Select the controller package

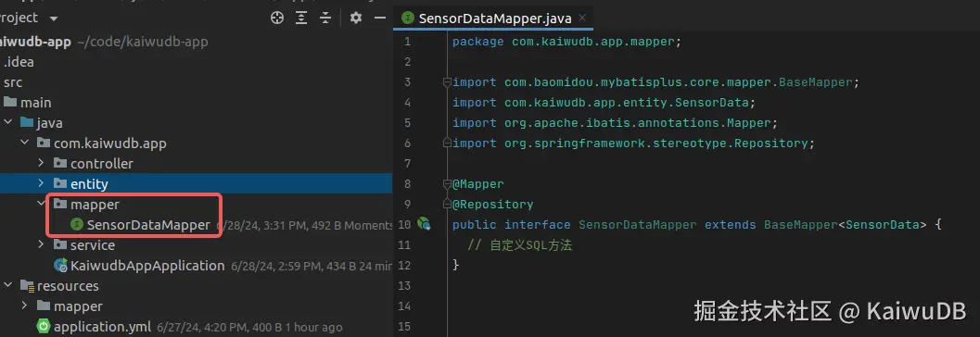click(x=101, y=164)
